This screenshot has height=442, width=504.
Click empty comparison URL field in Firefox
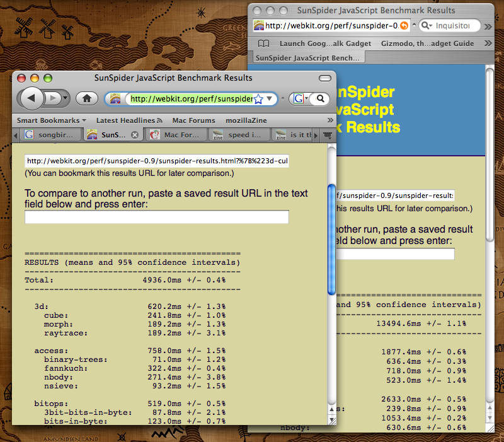[x=157, y=217]
